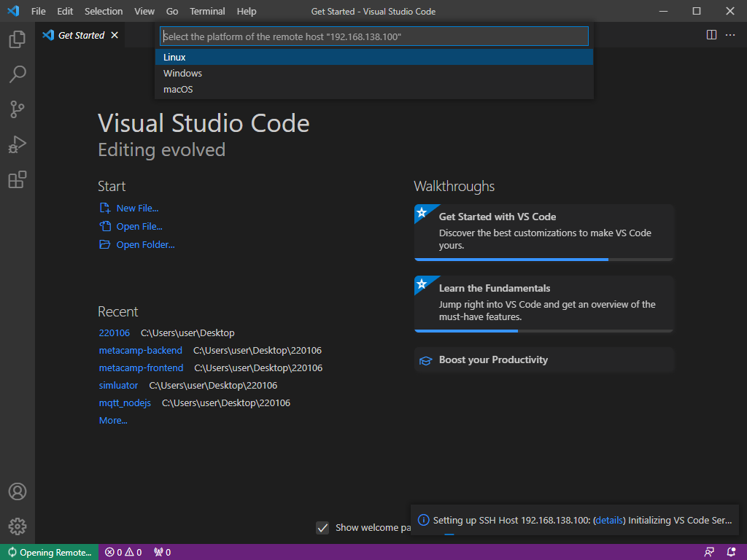Click the Open Folder... link

[145, 244]
